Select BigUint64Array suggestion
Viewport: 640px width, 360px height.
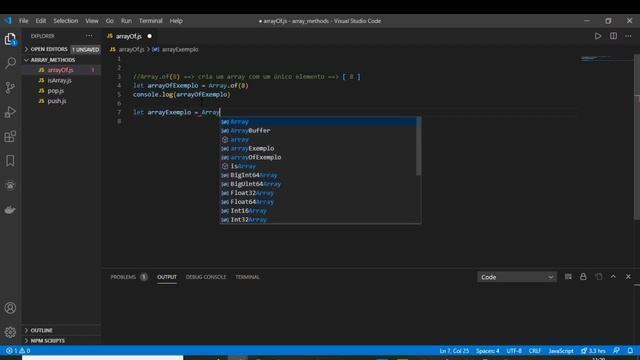pos(318,184)
